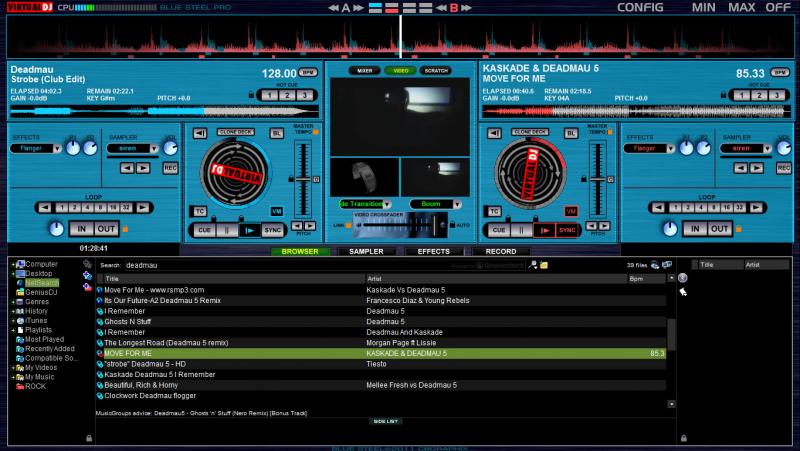800x451 pixels.
Task: Click the SIDE LIST button
Action: (386, 421)
